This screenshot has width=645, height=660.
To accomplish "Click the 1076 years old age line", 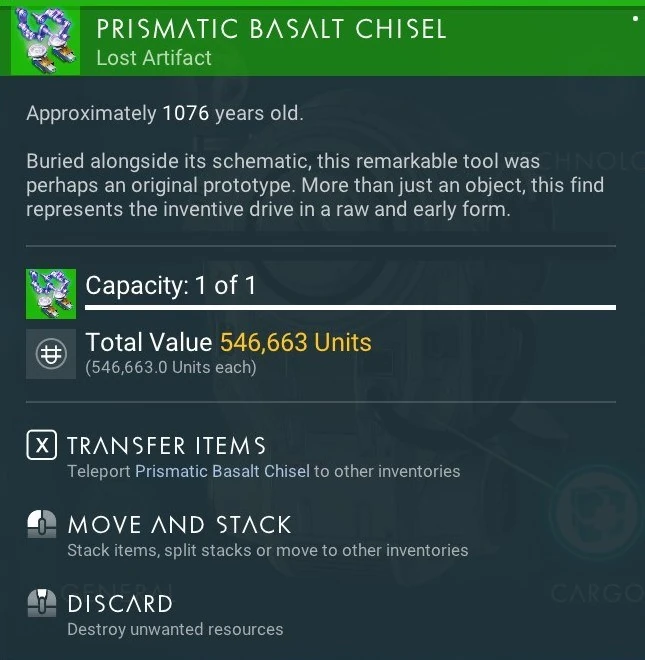I will 164,113.
